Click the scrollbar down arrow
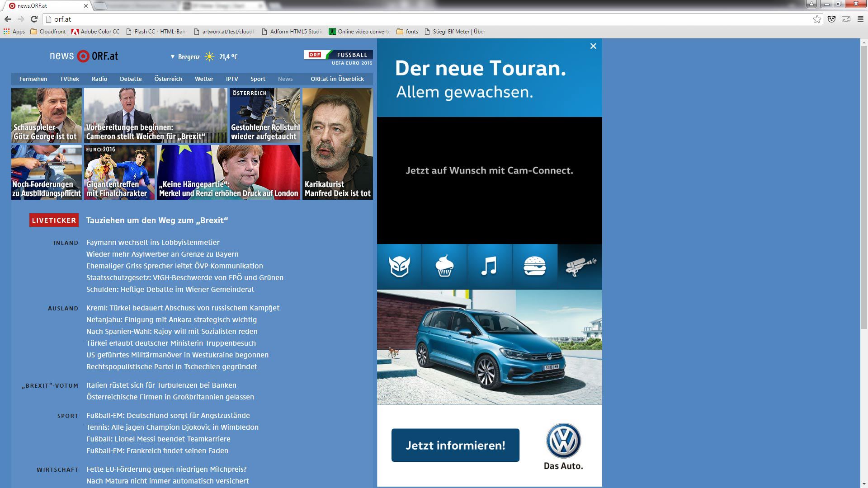The width and height of the screenshot is (868, 488). (864, 484)
